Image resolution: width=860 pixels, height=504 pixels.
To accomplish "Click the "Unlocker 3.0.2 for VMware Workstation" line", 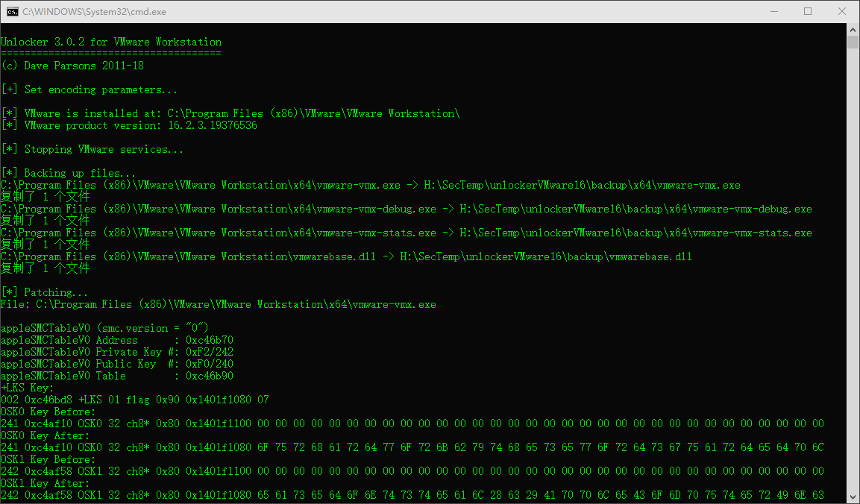I will [x=111, y=42].
